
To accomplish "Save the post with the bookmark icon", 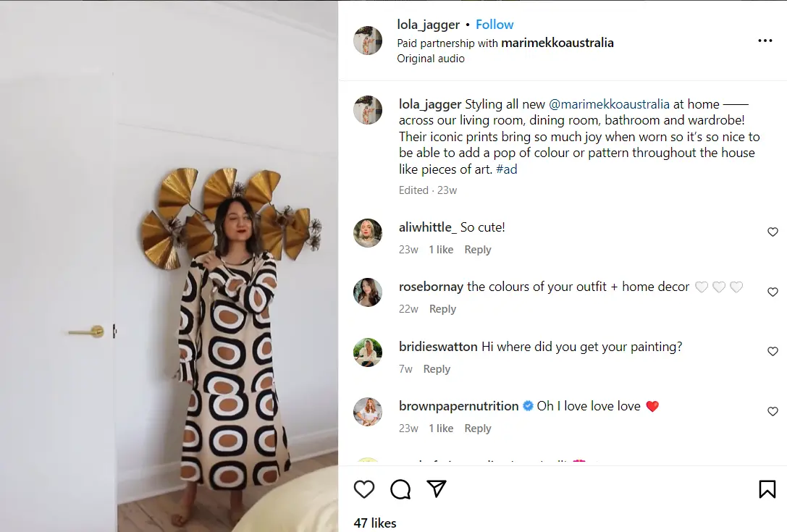I will pyautogui.click(x=767, y=490).
